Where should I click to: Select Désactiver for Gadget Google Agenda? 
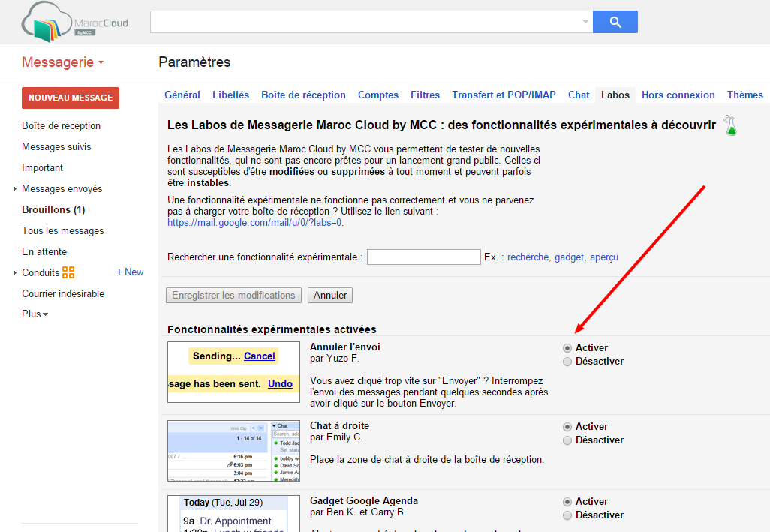pos(567,515)
